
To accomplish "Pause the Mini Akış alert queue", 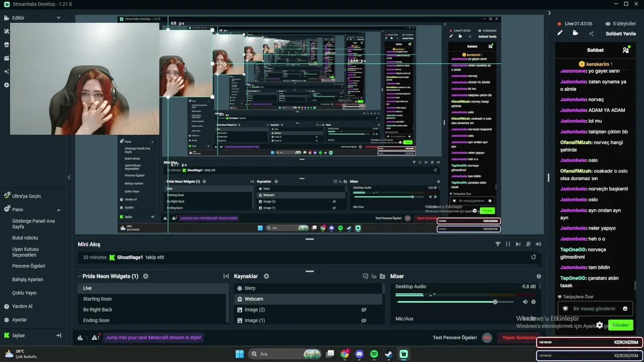I will [x=508, y=244].
